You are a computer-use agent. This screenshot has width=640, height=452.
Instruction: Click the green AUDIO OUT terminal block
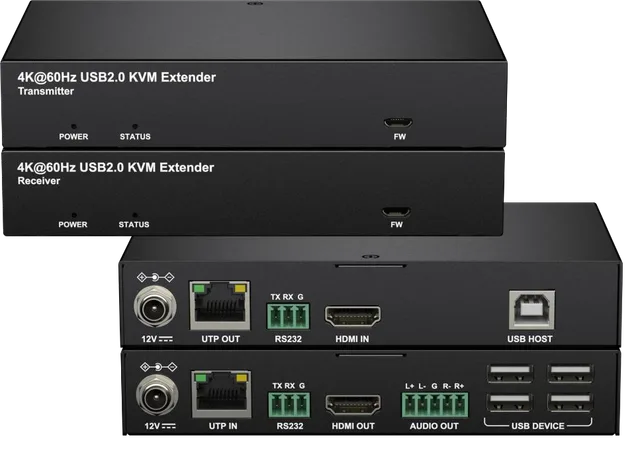[x=435, y=405]
